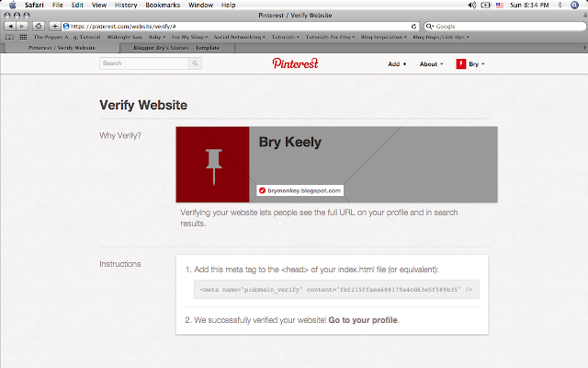This screenshot has width=588, height=368.
Task: Expand the Tutorials for Etsy bookmarks folder
Action: 330,37
